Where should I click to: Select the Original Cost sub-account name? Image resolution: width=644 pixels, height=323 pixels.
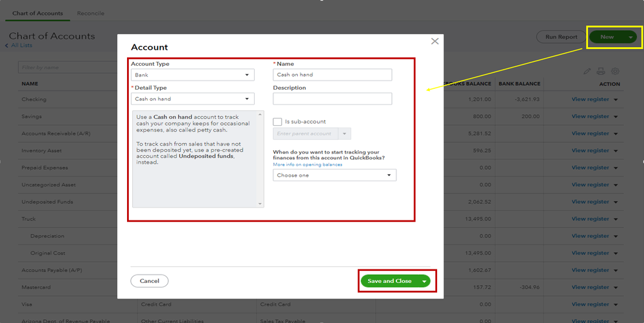pos(48,253)
